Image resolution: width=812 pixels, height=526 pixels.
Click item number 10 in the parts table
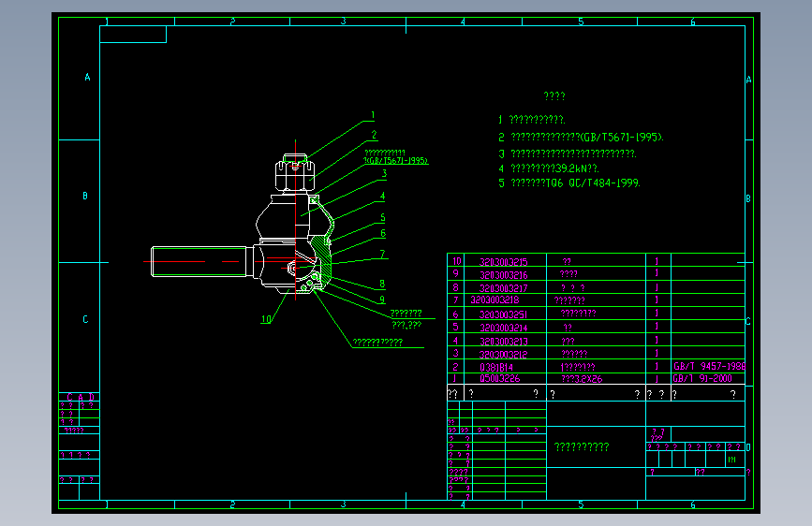[456, 261]
